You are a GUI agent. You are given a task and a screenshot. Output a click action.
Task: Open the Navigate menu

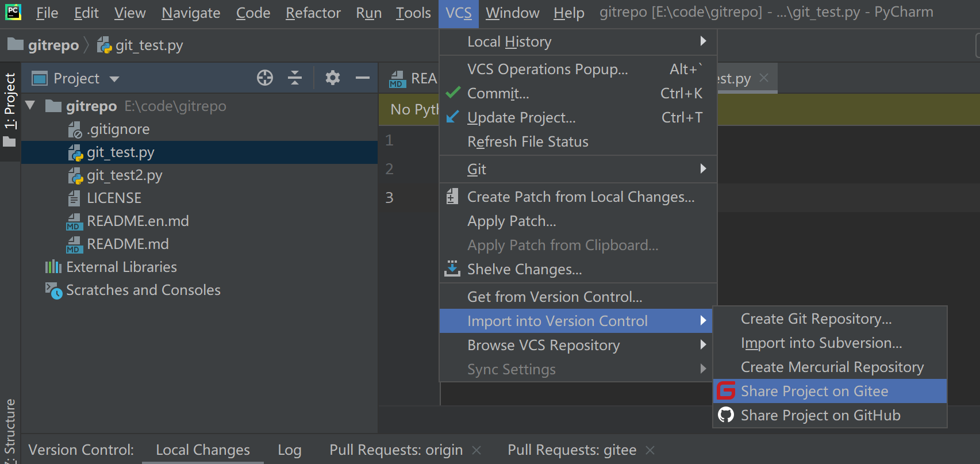click(x=191, y=13)
